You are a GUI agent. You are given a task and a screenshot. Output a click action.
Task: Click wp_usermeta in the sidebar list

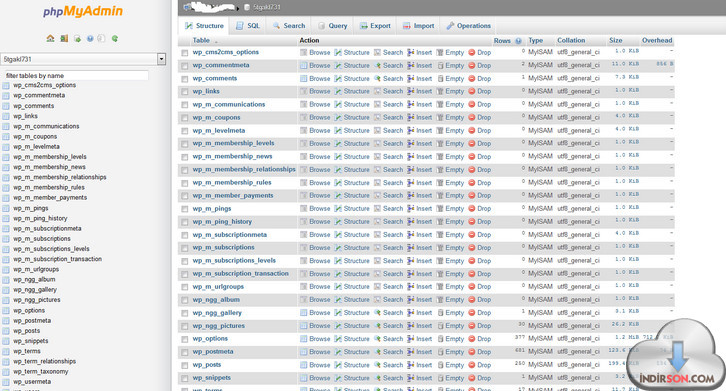click(32, 382)
